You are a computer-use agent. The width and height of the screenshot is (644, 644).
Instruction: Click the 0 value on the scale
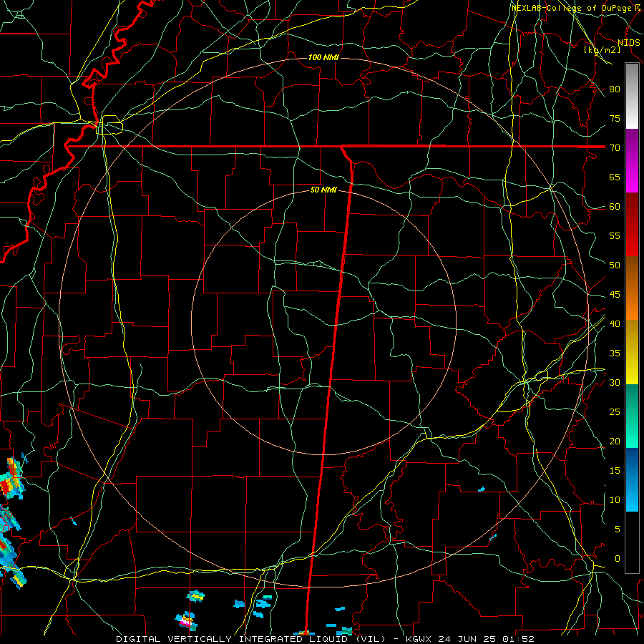tap(618, 559)
